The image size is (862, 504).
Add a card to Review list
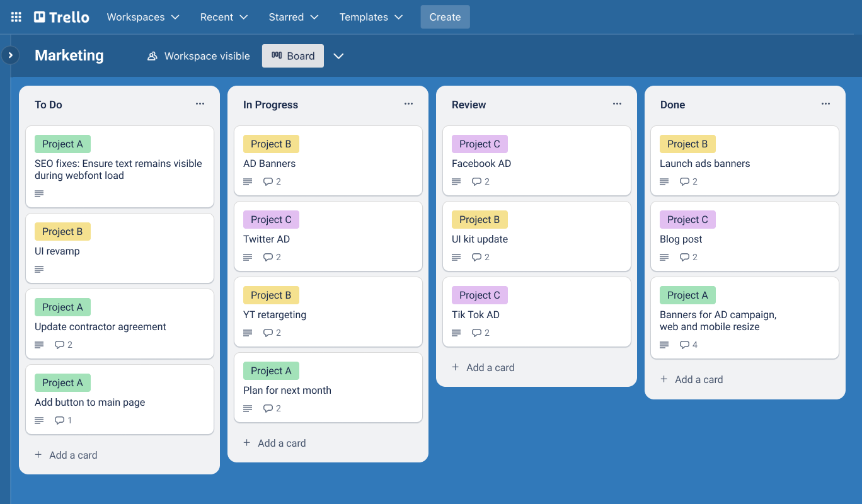[x=483, y=367]
